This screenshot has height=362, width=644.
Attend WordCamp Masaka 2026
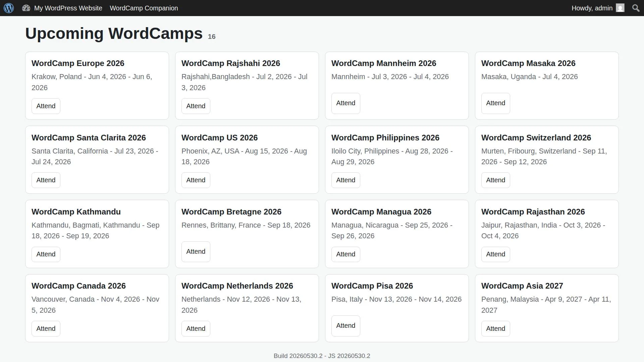pos(496,103)
